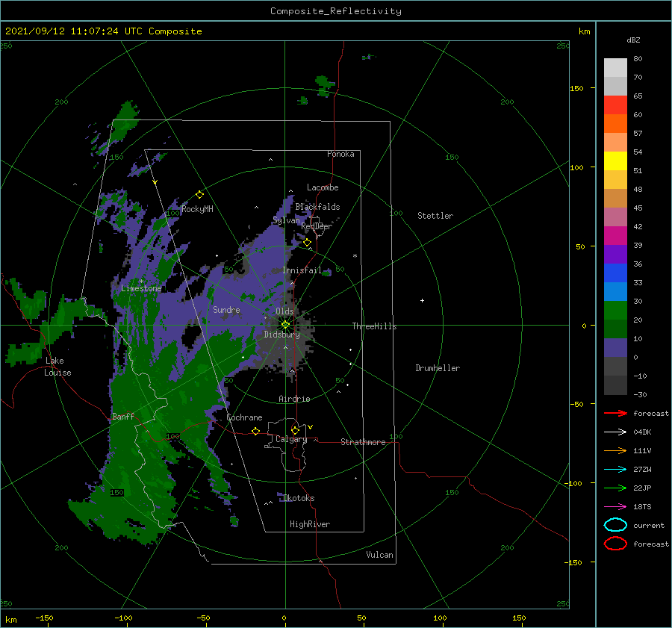The width and height of the screenshot is (672, 628).
Task: Click the Limestone label
Action: click(141, 288)
